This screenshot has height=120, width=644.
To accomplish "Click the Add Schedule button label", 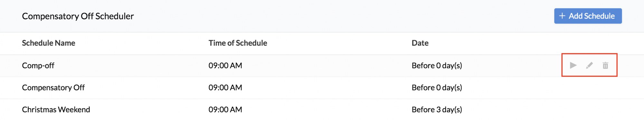I will (592, 16).
